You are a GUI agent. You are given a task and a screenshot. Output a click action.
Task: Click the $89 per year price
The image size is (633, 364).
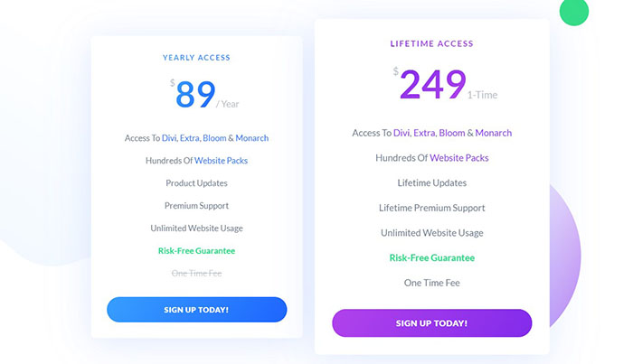tap(197, 94)
